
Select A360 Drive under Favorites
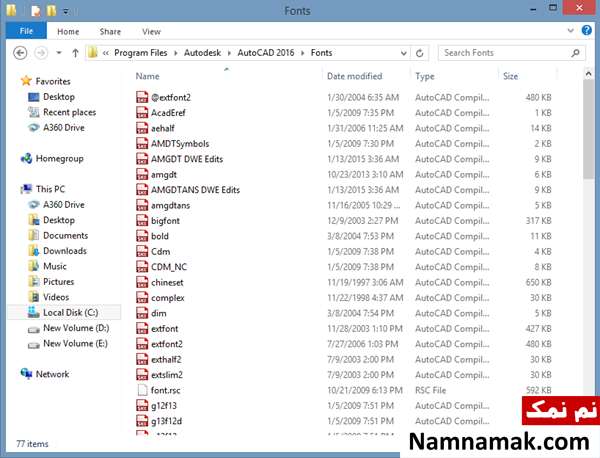pos(64,127)
